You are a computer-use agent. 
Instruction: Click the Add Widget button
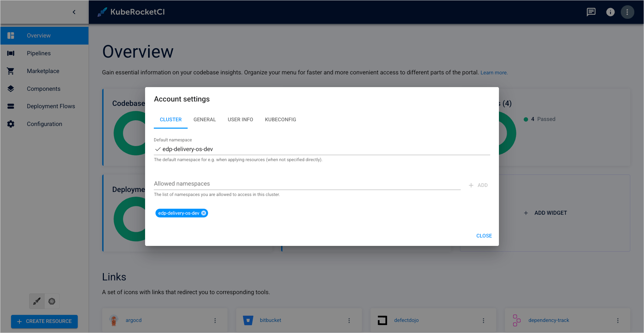(545, 213)
